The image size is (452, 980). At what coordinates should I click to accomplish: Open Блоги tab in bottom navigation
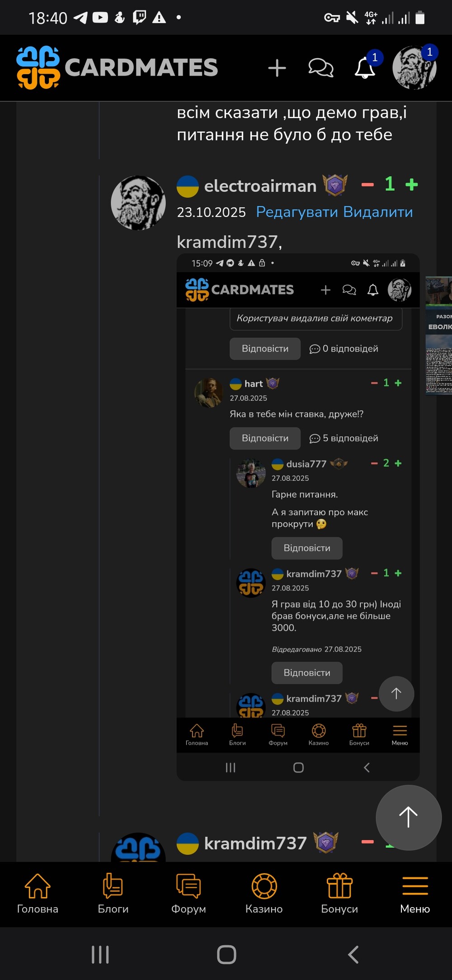[x=113, y=894]
